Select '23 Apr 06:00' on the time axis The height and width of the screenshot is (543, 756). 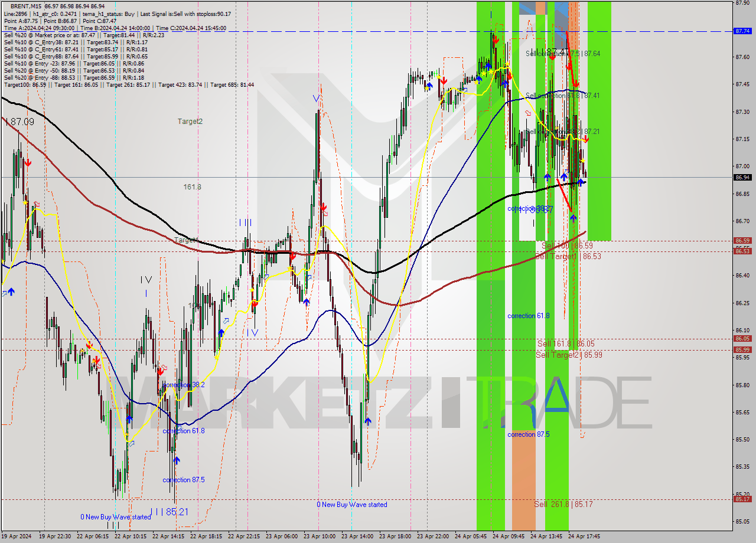point(282,537)
